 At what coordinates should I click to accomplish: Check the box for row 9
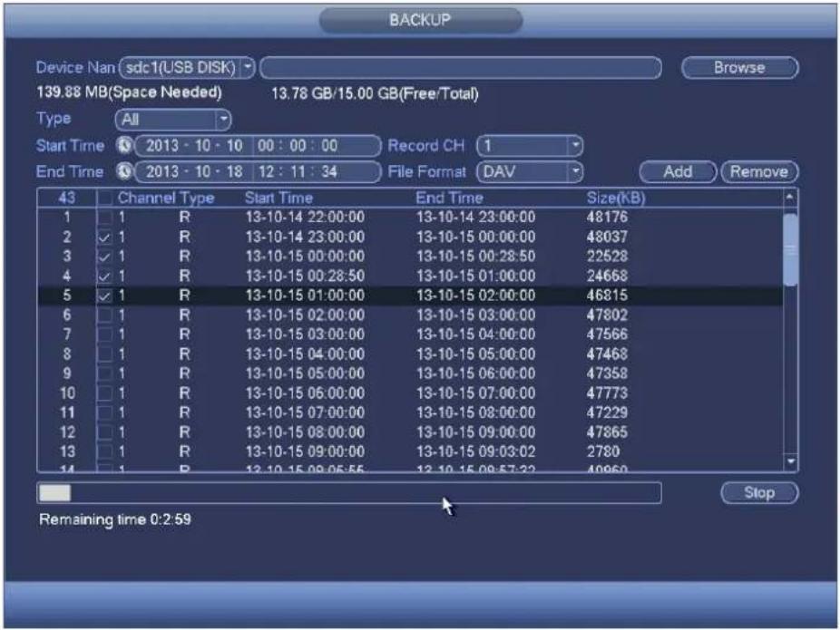[x=105, y=373]
